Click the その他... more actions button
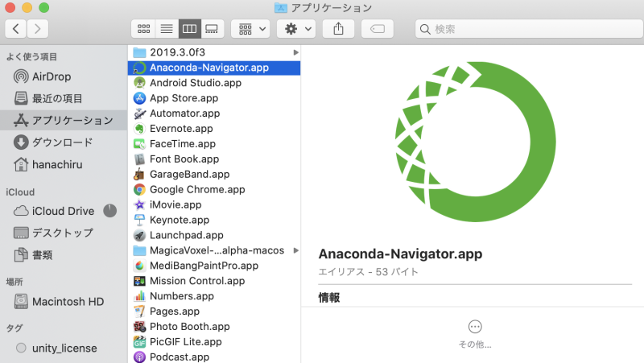This screenshot has height=363, width=644. click(x=475, y=334)
